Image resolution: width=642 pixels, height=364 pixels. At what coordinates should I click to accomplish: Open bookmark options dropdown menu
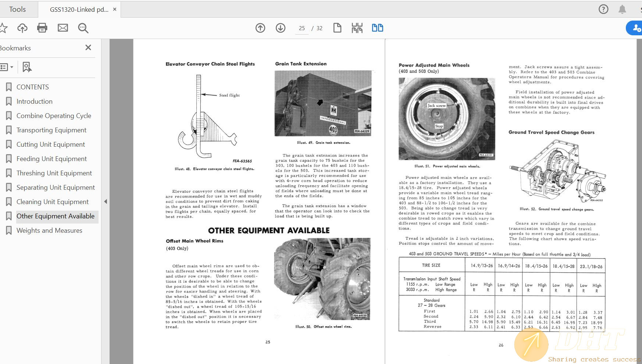pos(7,67)
